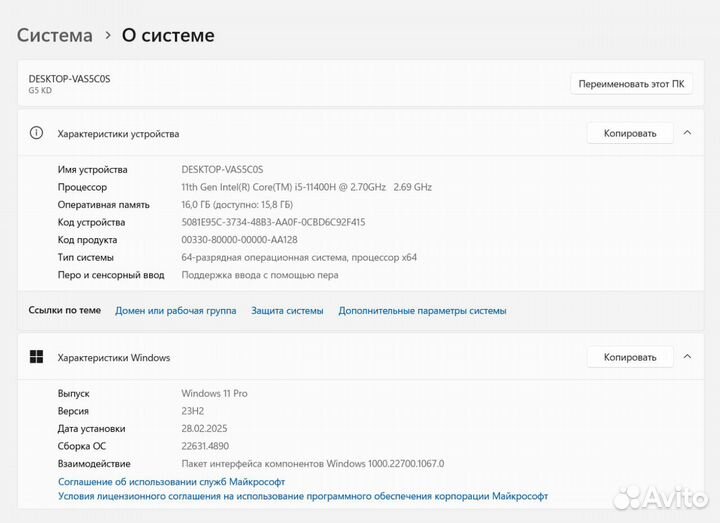Collapse the Характеристики Windows section chevron
Image resolution: width=720 pixels, height=523 pixels.
point(687,357)
